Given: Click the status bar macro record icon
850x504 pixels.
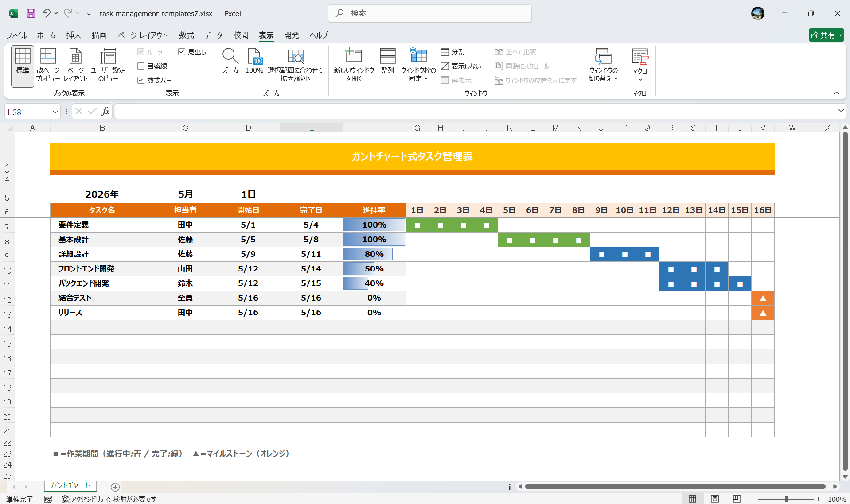Looking at the screenshot, I should [48, 499].
